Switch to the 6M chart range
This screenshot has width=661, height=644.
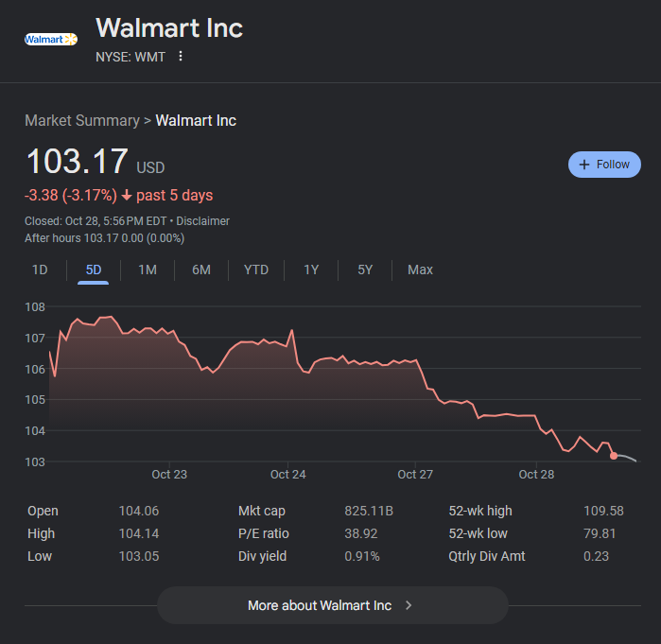(x=201, y=270)
